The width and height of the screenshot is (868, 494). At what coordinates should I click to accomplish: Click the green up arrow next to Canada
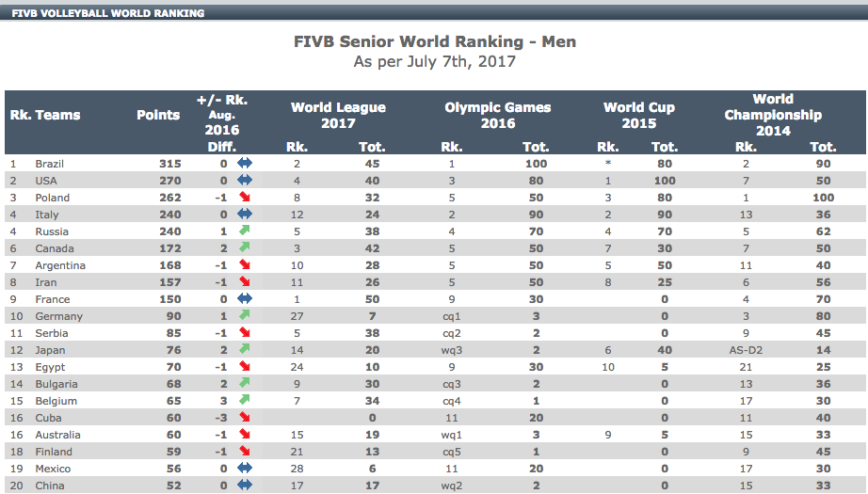[x=245, y=248]
